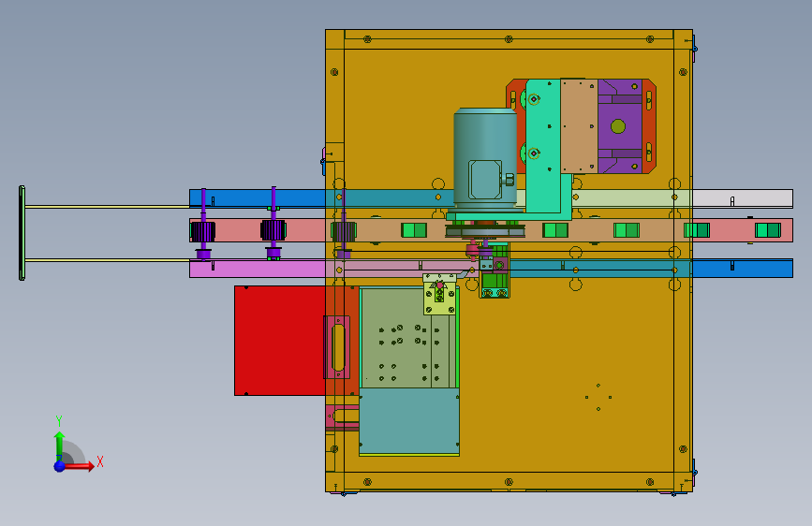Select the leftmost black gear on conveyor
812x526 pixels.
pos(202,231)
